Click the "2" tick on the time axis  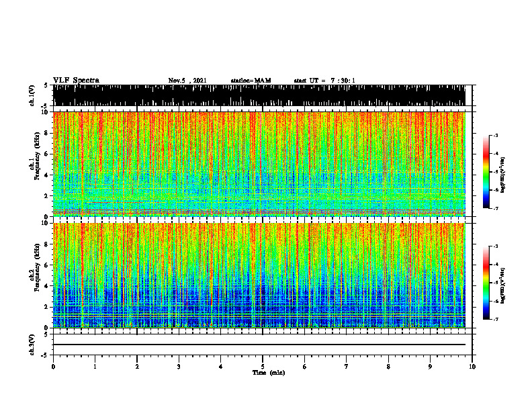click(x=137, y=367)
